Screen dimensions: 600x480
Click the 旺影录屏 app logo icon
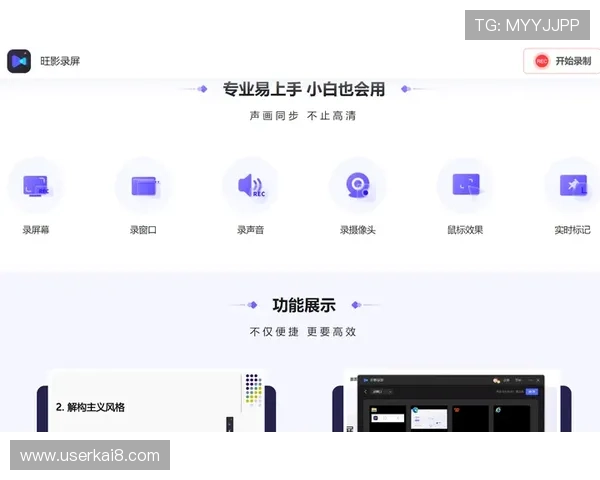click(19, 61)
